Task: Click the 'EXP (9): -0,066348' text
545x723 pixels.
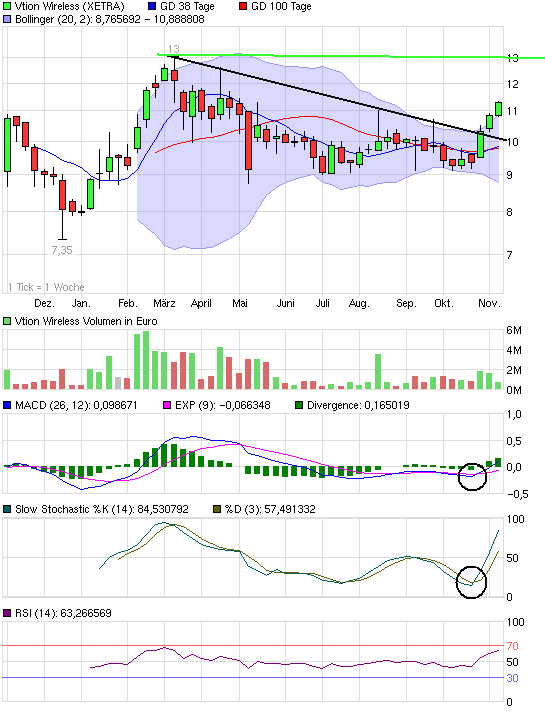Action: [x=223, y=405]
